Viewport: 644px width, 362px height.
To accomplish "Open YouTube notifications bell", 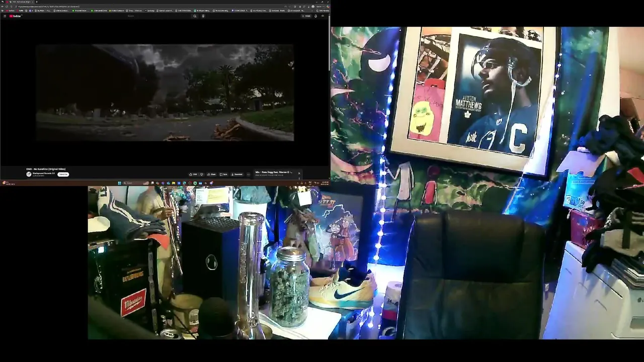I will point(315,16).
